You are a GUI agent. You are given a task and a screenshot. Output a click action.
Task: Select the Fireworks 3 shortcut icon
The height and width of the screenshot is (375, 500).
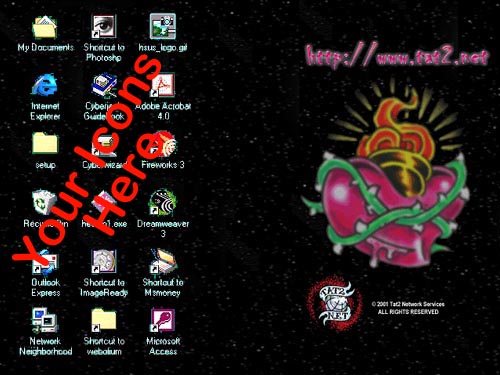163,144
